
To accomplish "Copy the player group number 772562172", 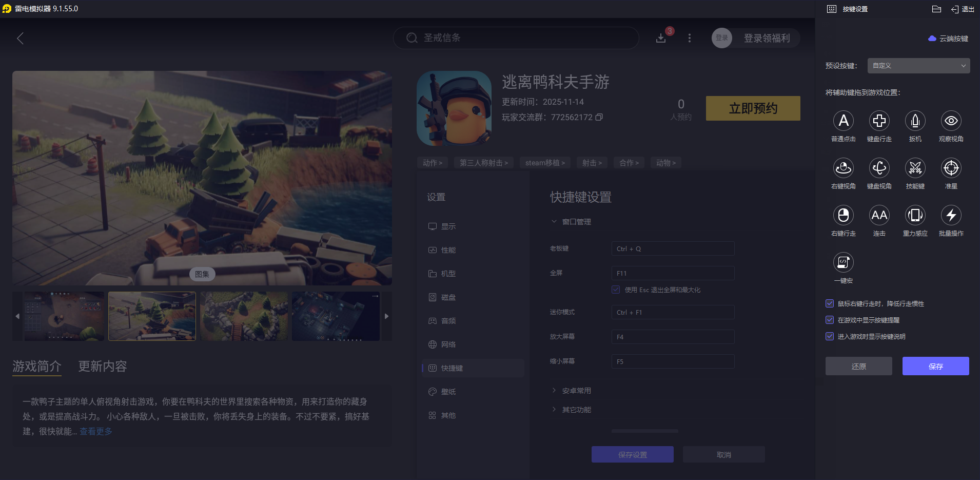I will pyautogui.click(x=599, y=117).
